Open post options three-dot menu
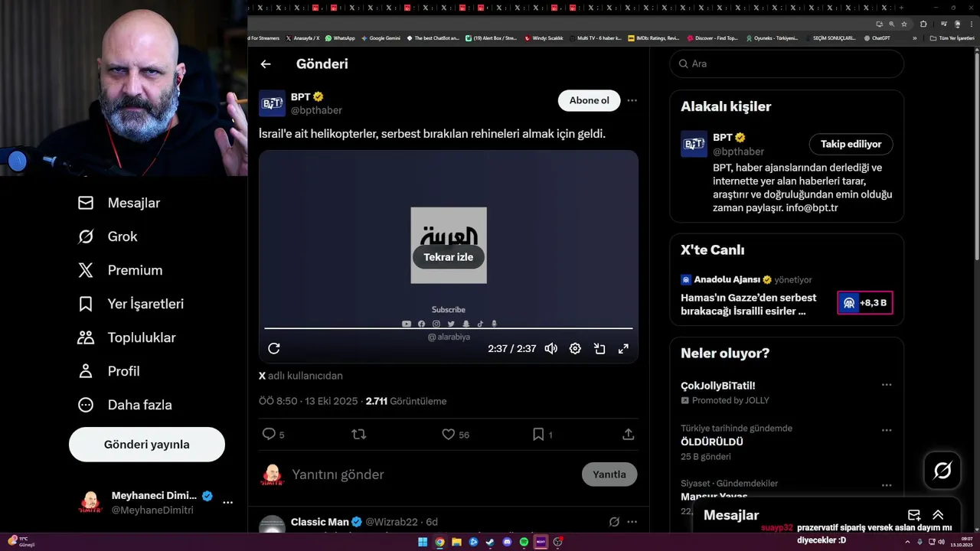Viewport: 980px width, 551px height. pyautogui.click(x=632, y=100)
